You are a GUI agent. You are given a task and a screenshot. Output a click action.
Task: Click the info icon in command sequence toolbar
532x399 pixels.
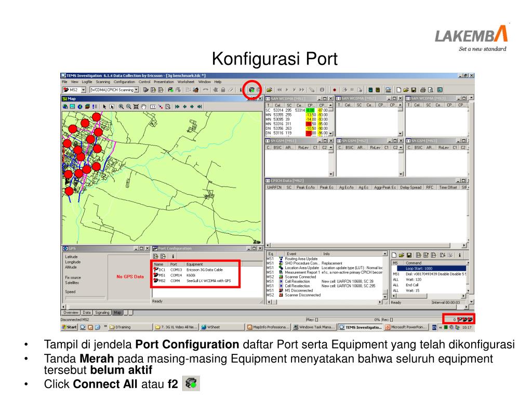[460, 255]
